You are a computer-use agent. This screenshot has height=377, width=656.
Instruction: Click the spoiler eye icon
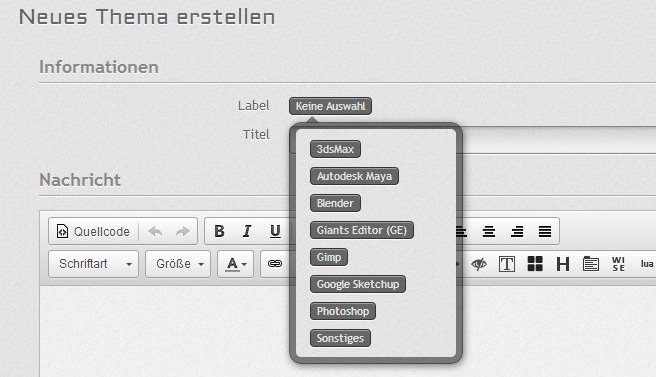pos(479,264)
